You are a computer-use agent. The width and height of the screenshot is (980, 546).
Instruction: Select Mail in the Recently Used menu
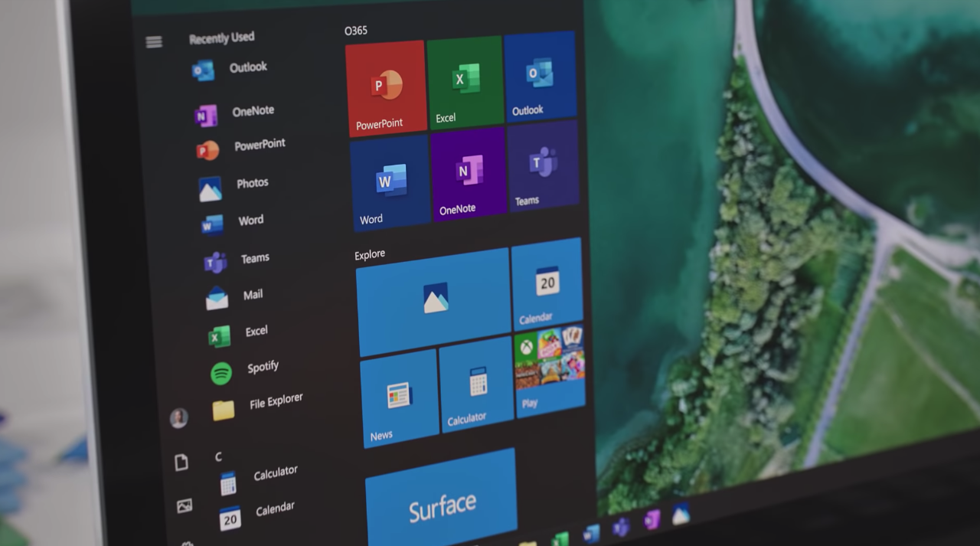pos(253,294)
